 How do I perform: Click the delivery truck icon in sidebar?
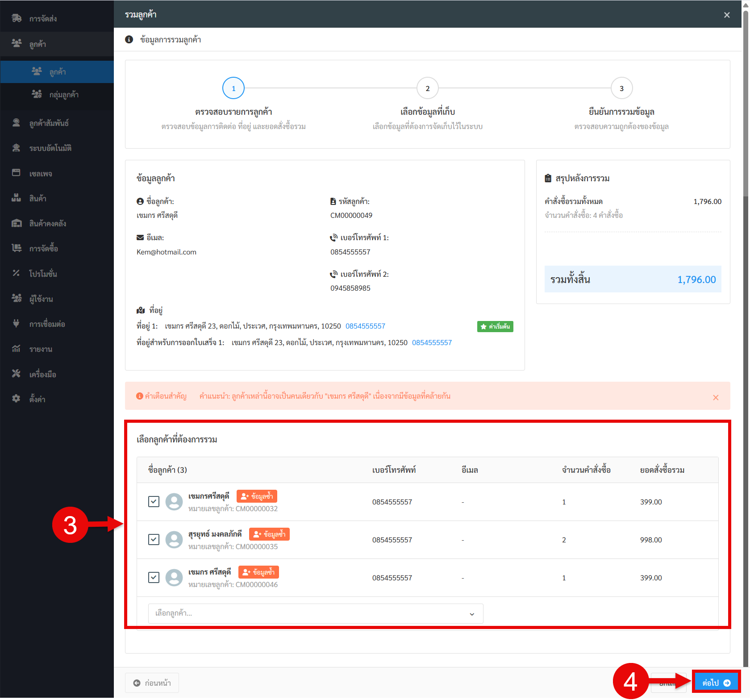[17, 18]
